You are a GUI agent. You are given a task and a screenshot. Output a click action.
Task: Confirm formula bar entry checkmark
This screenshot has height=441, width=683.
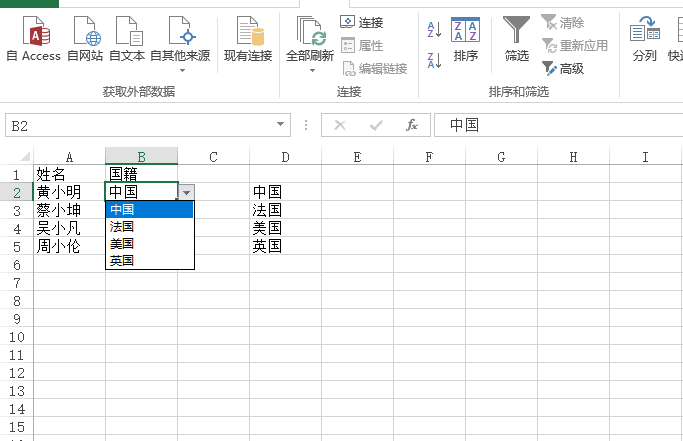(376, 126)
